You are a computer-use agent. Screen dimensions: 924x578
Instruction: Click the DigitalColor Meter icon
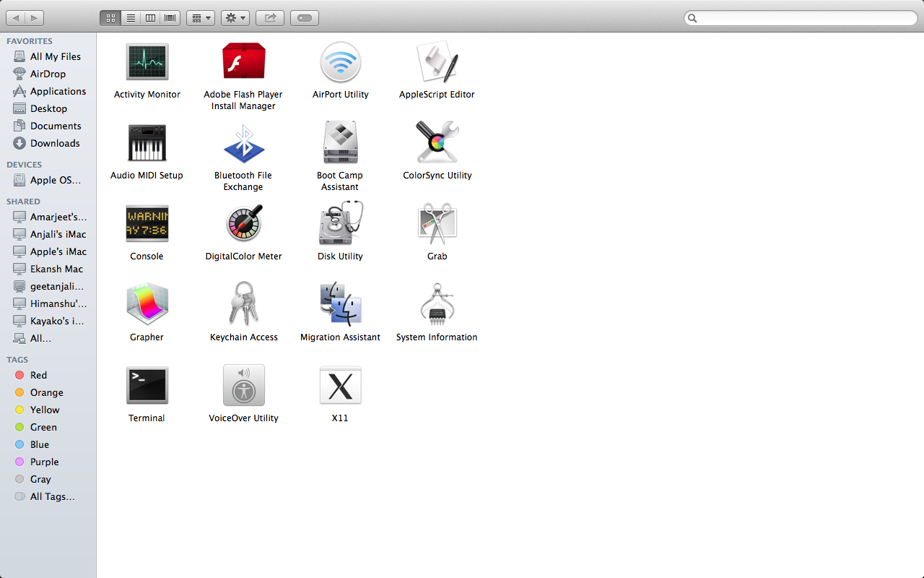(x=244, y=223)
